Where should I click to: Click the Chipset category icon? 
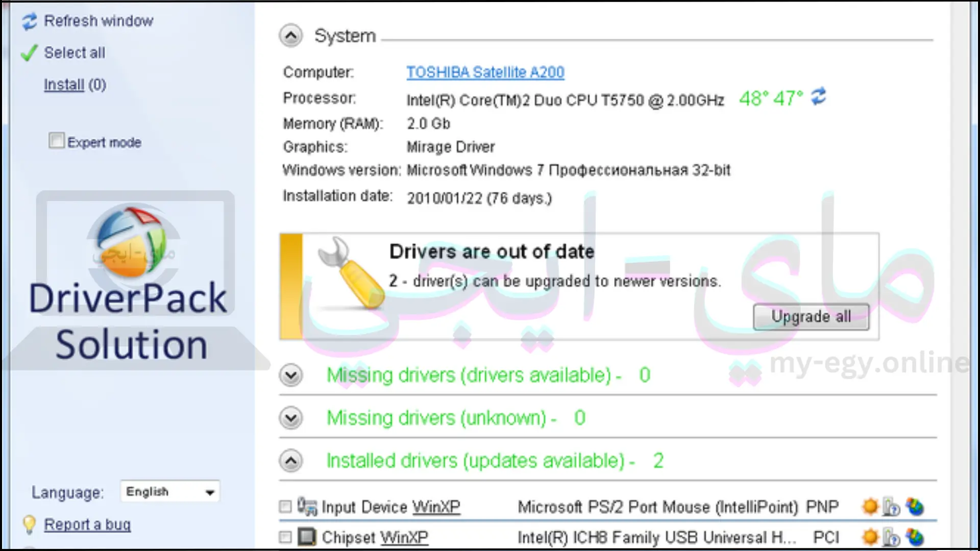(x=307, y=537)
